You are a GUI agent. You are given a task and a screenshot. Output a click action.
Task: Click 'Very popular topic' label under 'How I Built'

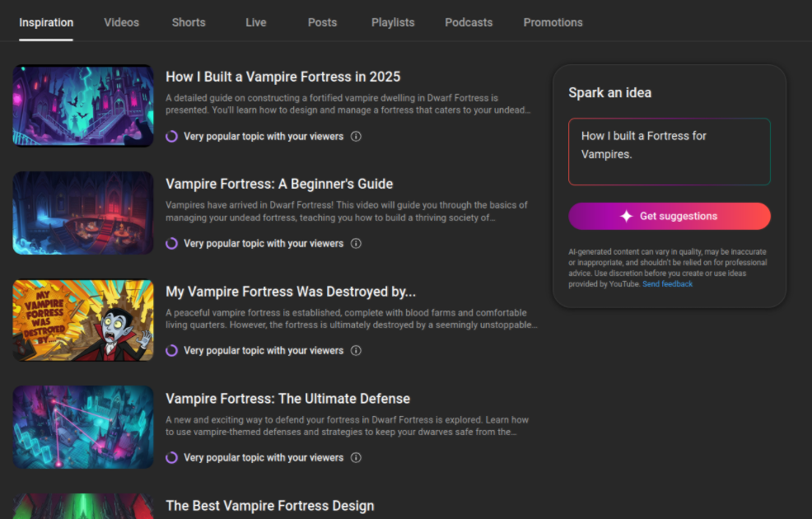(x=264, y=136)
